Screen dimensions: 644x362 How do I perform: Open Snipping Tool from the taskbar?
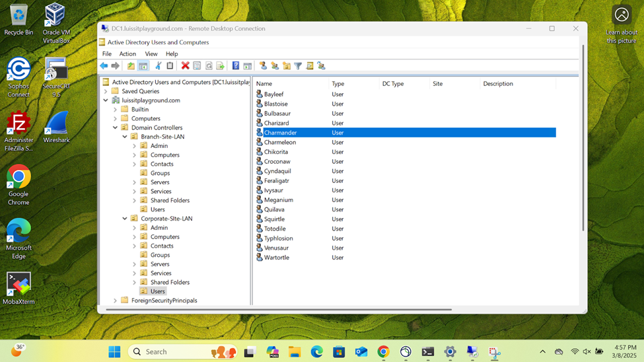tap(494, 351)
